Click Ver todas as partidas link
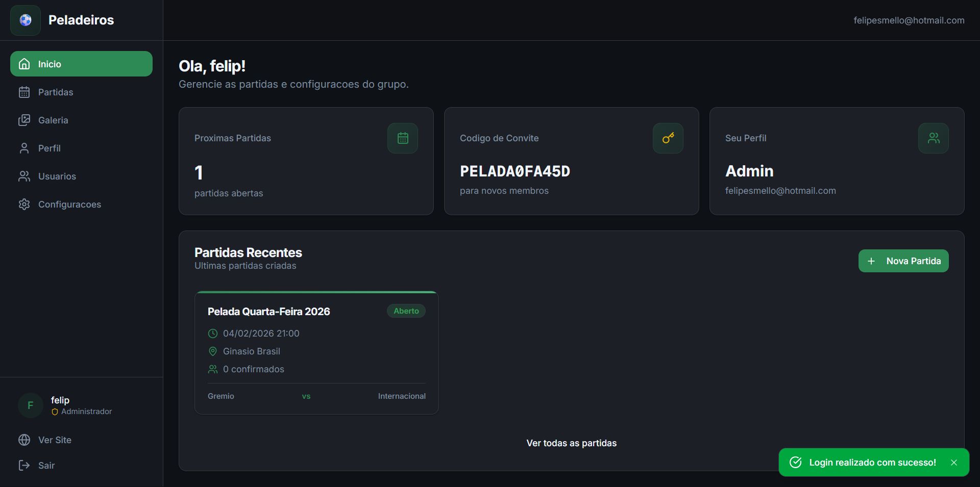The image size is (980, 487). [571, 443]
